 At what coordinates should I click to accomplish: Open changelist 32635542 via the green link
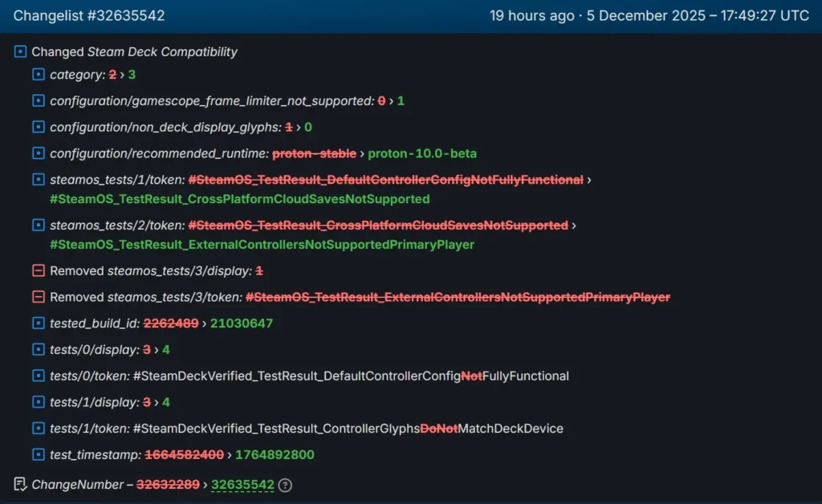coord(242,485)
